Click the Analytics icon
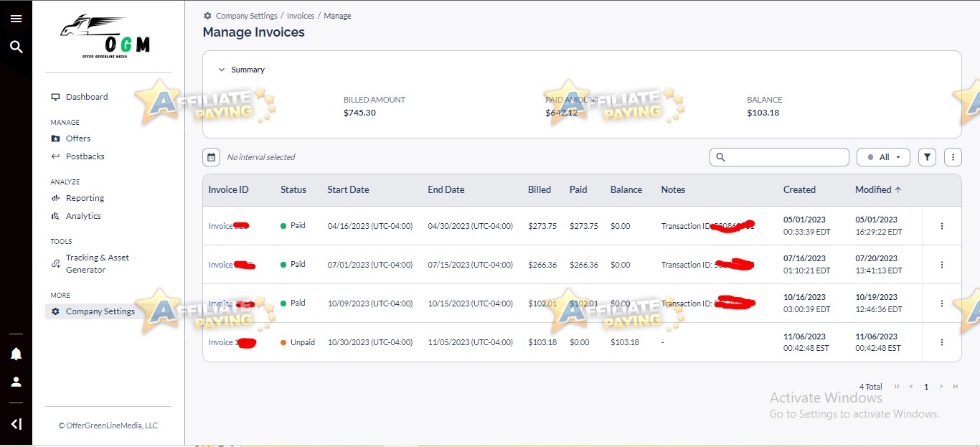The height and width of the screenshot is (447, 980). (x=55, y=216)
